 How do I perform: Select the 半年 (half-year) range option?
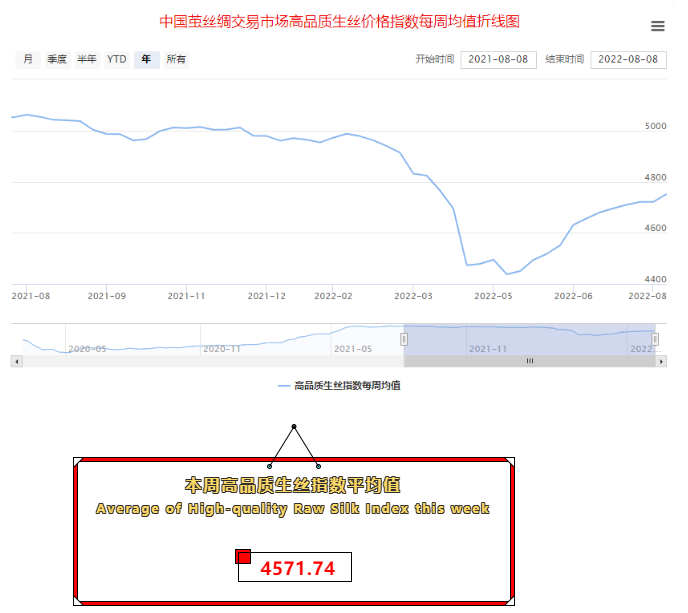pos(87,60)
